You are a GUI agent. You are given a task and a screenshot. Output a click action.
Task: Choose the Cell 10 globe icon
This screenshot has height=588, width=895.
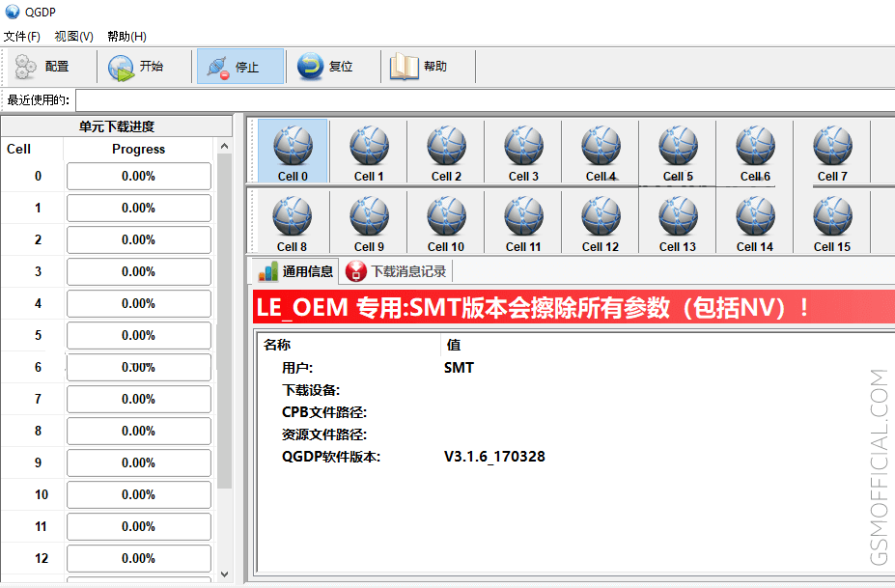(446, 218)
